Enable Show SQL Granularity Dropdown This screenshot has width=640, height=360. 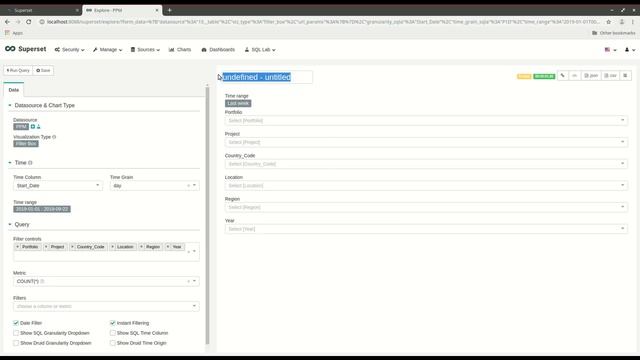tap(16, 333)
